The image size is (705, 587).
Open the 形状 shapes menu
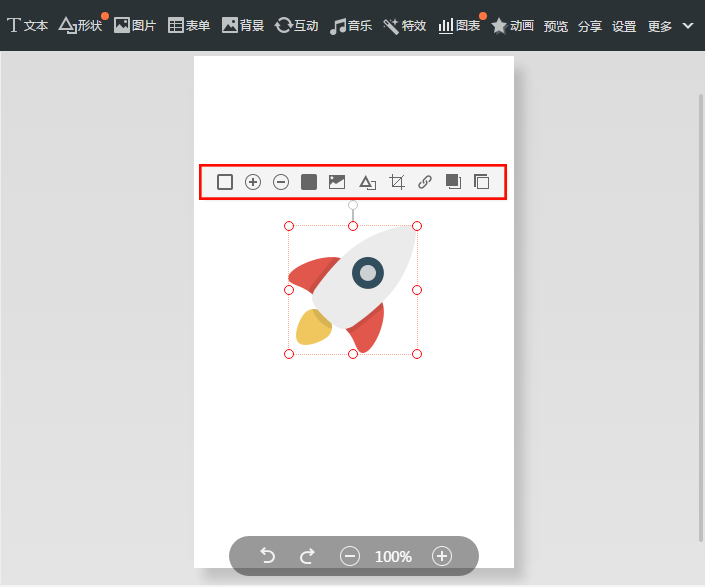click(81, 26)
